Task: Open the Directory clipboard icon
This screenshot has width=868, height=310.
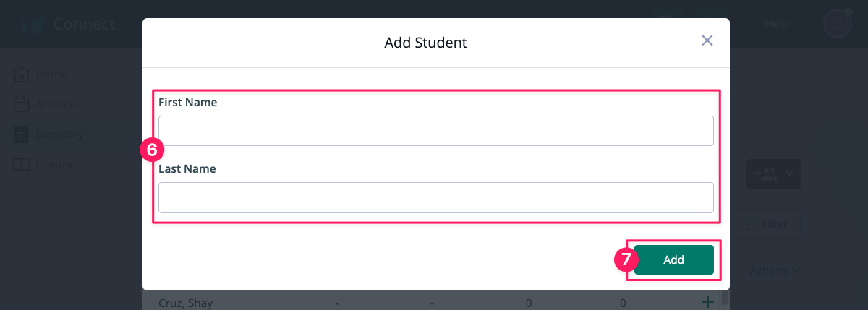Action: point(22,134)
